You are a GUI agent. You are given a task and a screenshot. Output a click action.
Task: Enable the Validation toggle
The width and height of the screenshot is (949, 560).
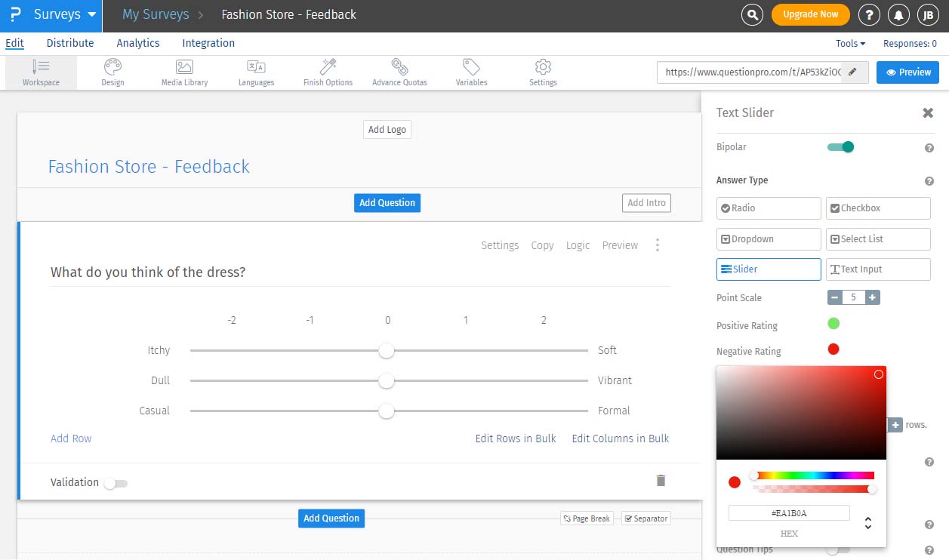116,483
